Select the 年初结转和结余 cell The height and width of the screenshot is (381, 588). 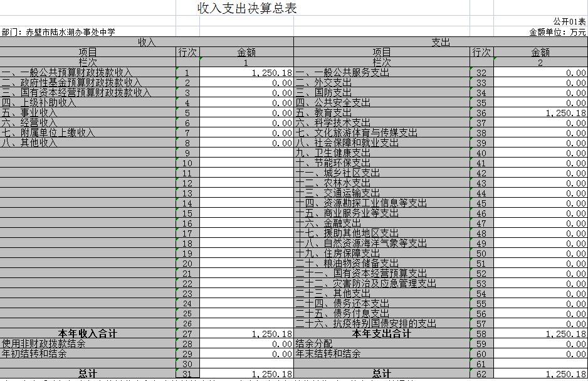[88, 353]
